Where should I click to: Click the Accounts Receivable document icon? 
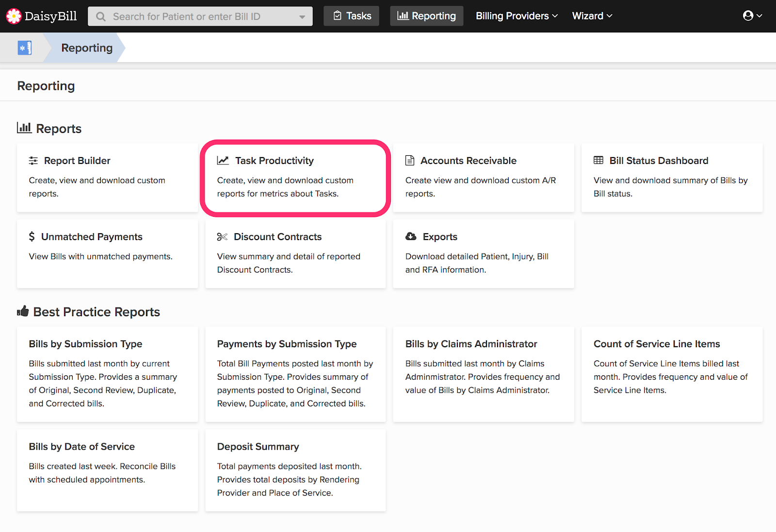pyautogui.click(x=410, y=161)
